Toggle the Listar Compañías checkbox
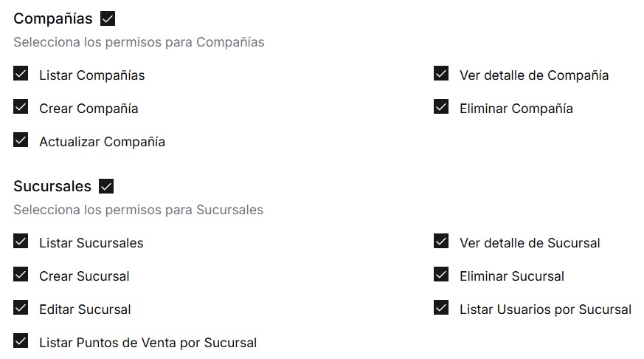The width and height of the screenshot is (644, 359). (x=21, y=74)
